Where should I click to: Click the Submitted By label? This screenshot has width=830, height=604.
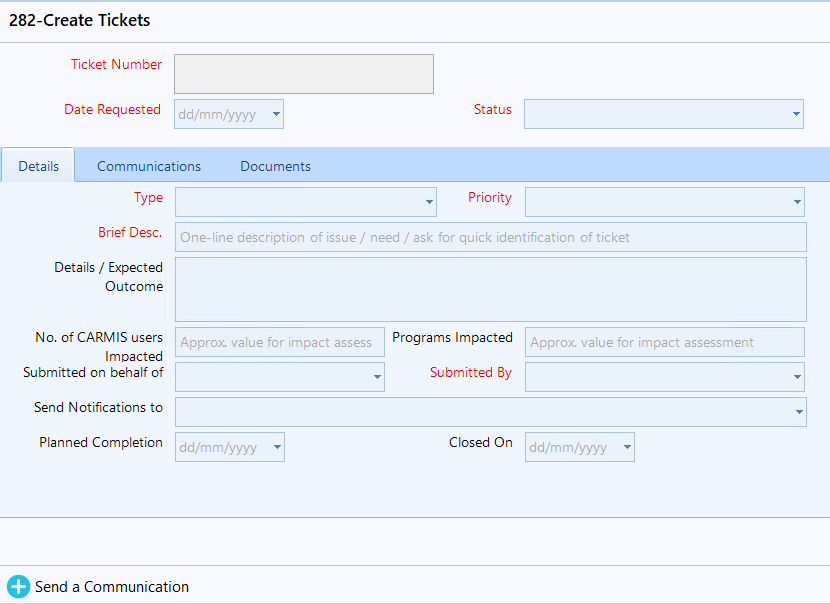tap(471, 372)
